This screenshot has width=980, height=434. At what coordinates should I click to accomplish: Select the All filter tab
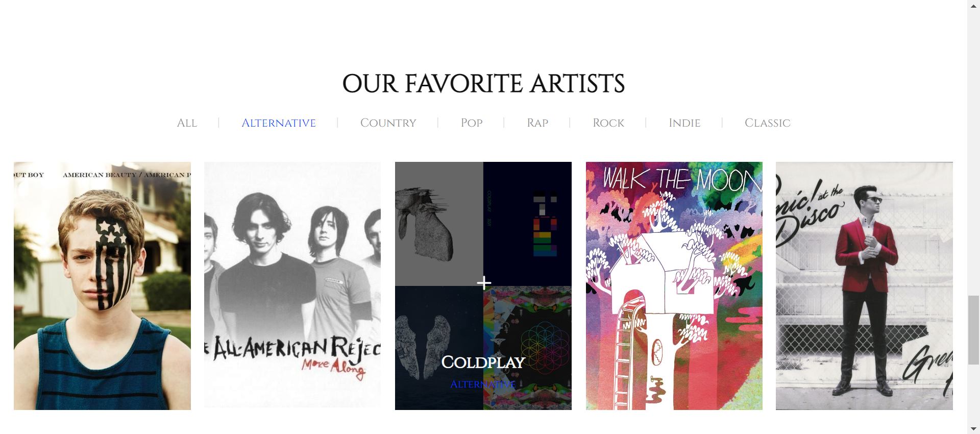coord(187,123)
